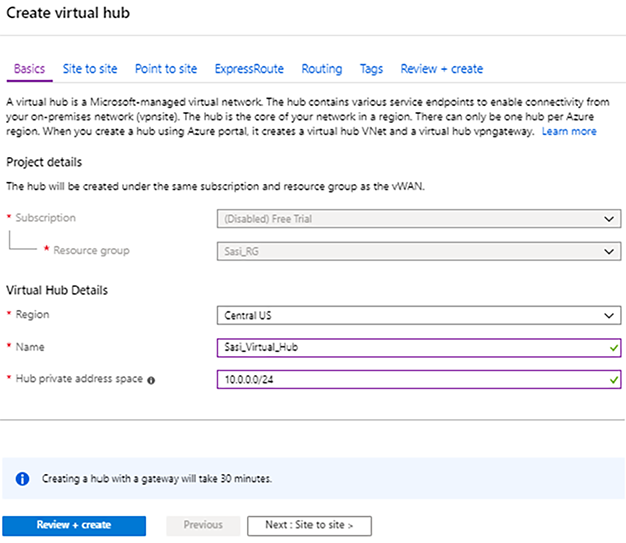Select the Basics tab

click(29, 69)
